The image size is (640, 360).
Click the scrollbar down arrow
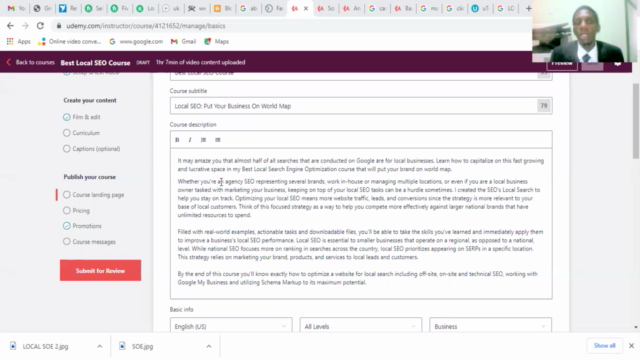[636, 327]
